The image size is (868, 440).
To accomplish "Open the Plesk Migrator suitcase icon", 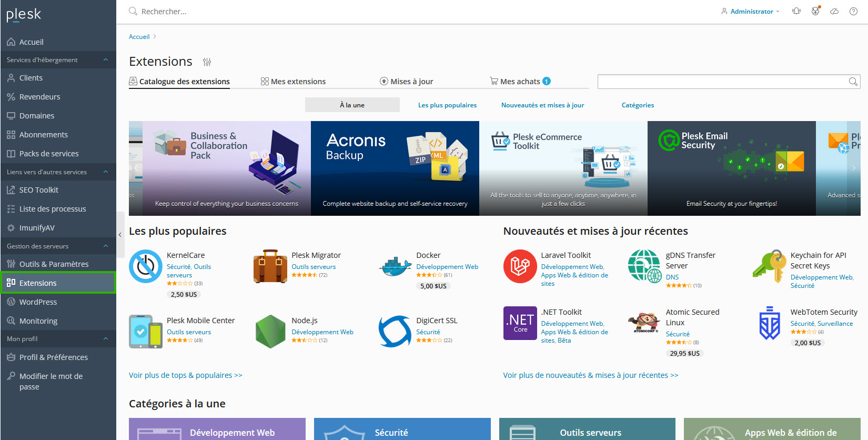I will coord(270,266).
